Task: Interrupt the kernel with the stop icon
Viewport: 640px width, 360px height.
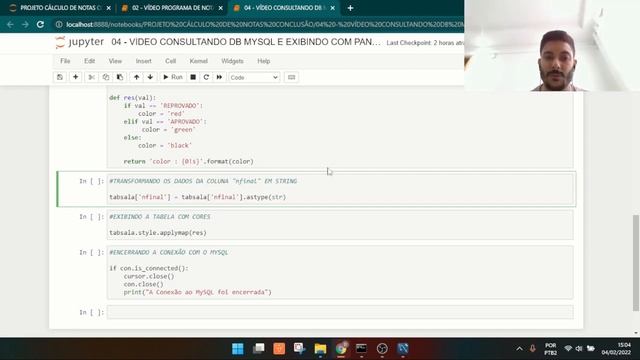Action: coord(193,77)
